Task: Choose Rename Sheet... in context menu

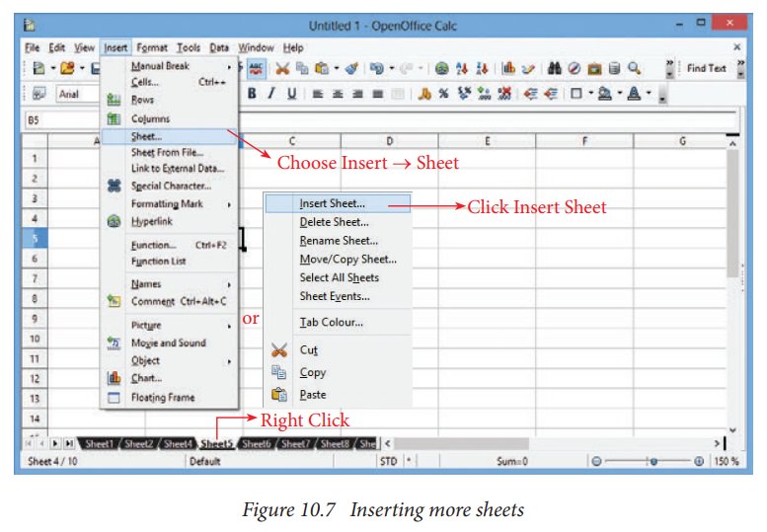Action: click(x=338, y=241)
